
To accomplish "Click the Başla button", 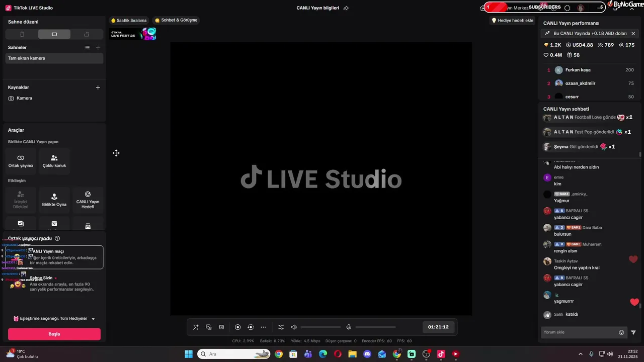I will coord(54,334).
